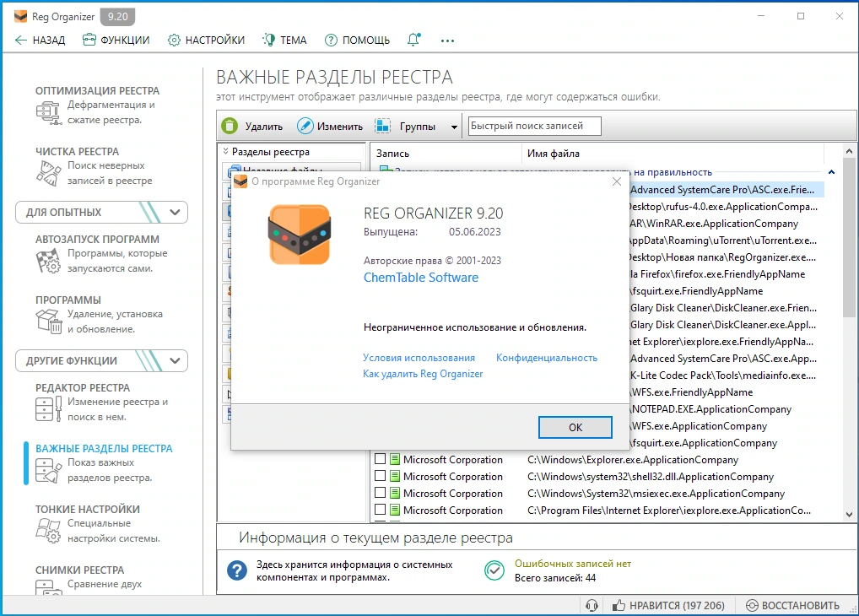Open the three-dots overflow menu
Image resolution: width=859 pixels, height=616 pixels.
coord(447,41)
